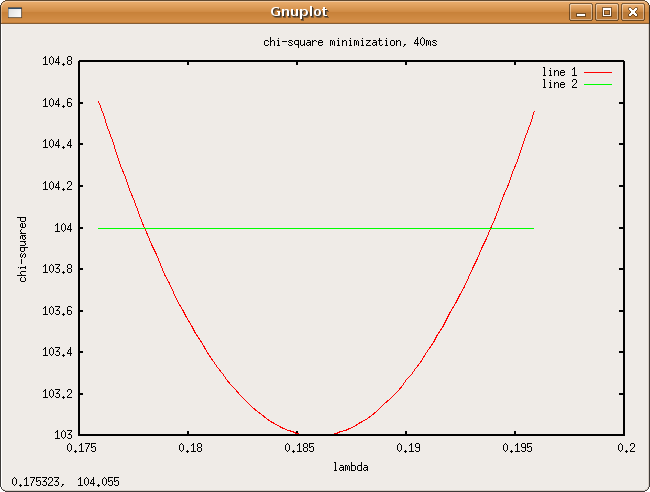Click the left crossing of red and green lines
The height and width of the screenshot is (492, 650).
click(x=145, y=228)
